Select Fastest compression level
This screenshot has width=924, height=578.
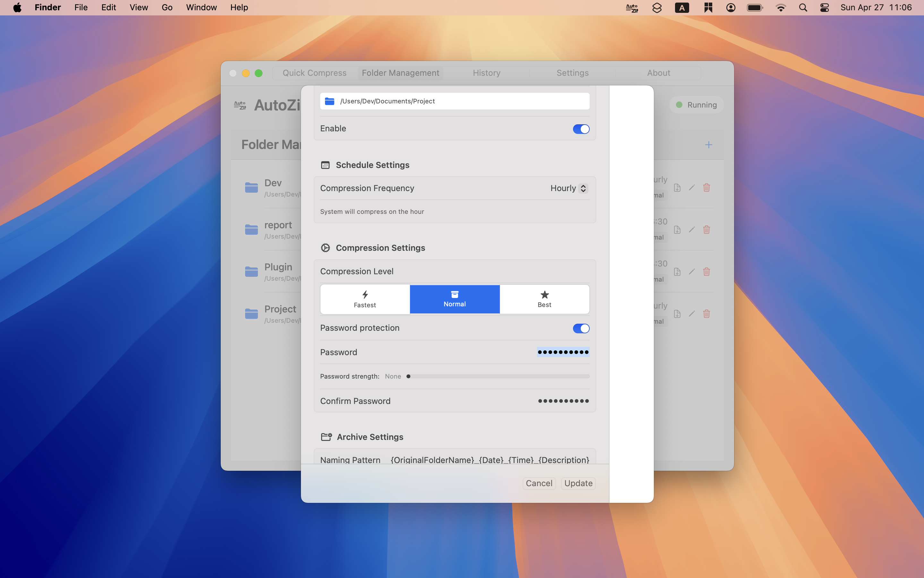[365, 299]
